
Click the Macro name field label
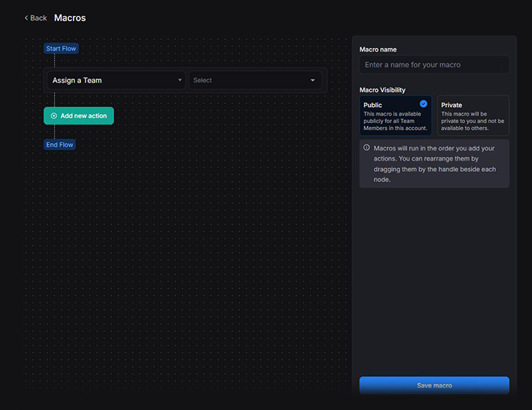point(378,49)
